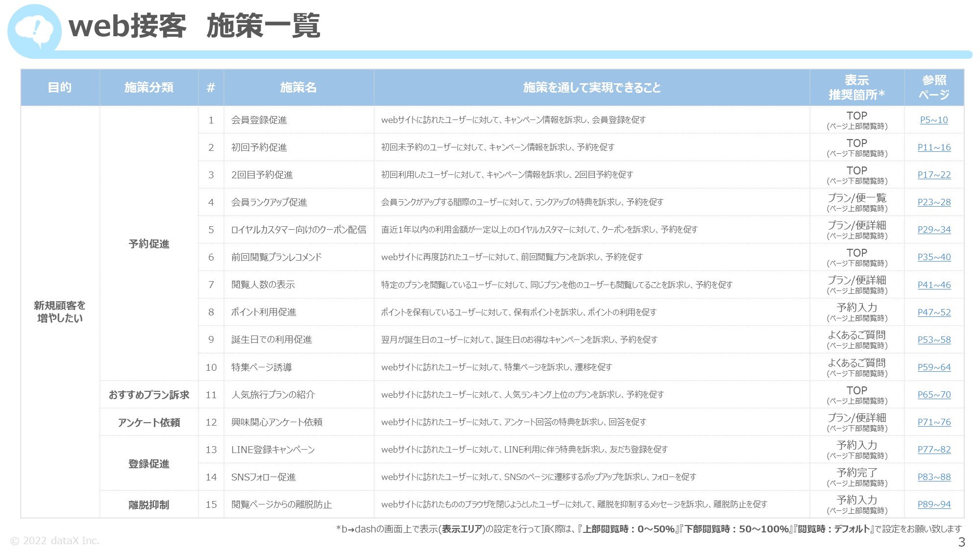Image resolution: width=980 pixels, height=551 pixels.
Task: Open the P59~64 reference link
Action: [x=934, y=367]
